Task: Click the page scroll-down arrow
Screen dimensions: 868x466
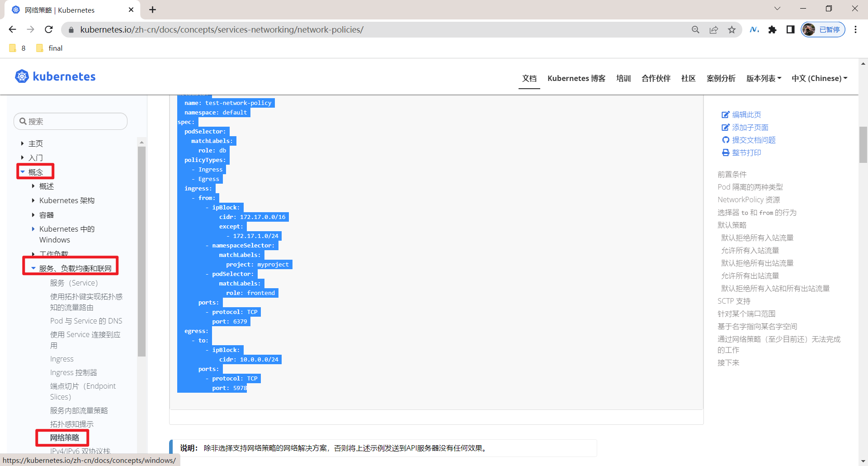Action: (863, 461)
